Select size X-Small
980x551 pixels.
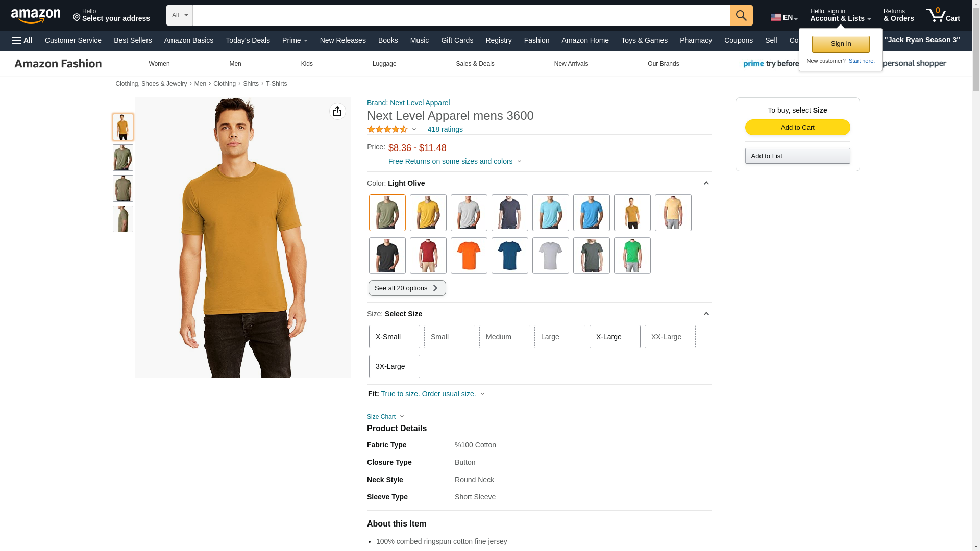[395, 337]
